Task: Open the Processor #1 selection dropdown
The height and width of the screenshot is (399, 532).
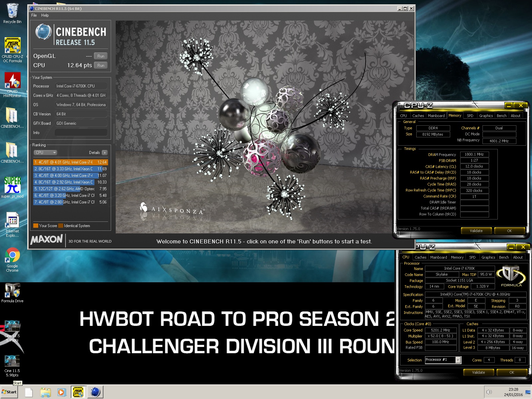Action: (x=443, y=360)
